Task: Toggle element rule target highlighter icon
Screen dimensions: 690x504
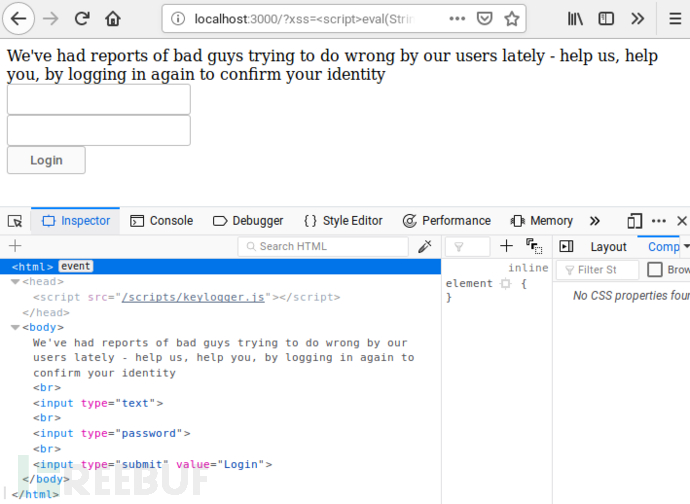Action: click(506, 283)
